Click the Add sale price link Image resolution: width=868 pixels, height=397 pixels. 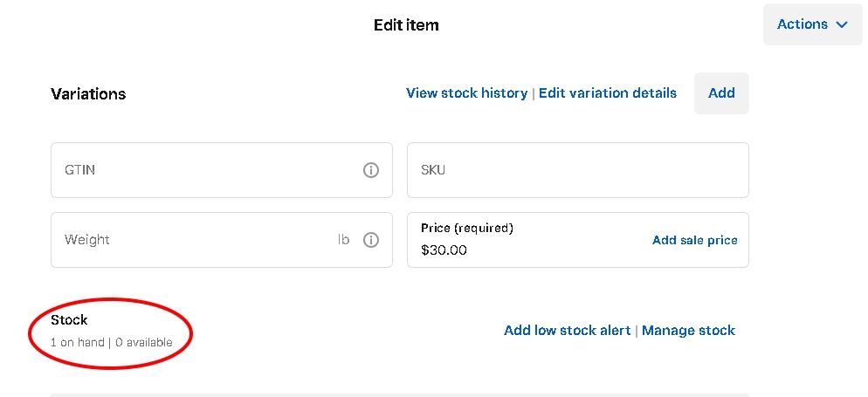tap(695, 240)
